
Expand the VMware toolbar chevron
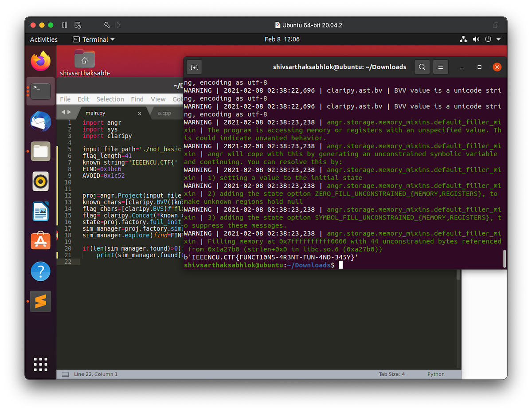pyautogui.click(x=118, y=25)
